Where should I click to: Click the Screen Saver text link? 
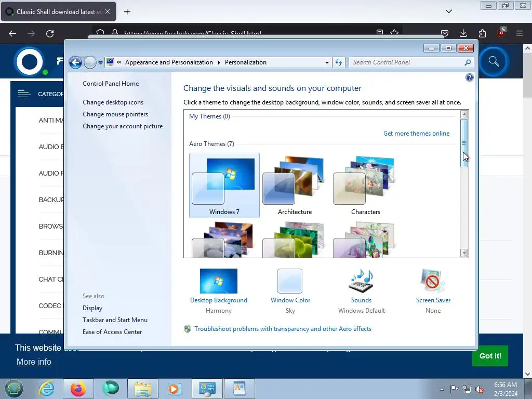pos(433,300)
